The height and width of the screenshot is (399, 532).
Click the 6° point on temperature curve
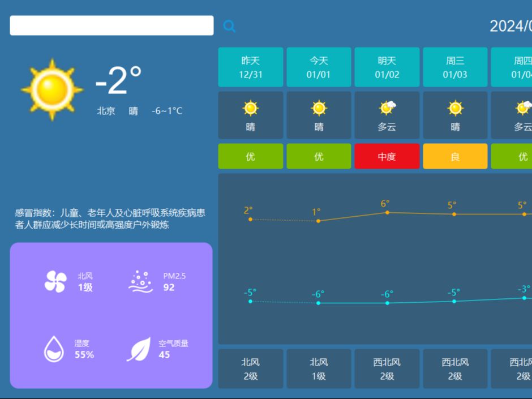(x=387, y=212)
